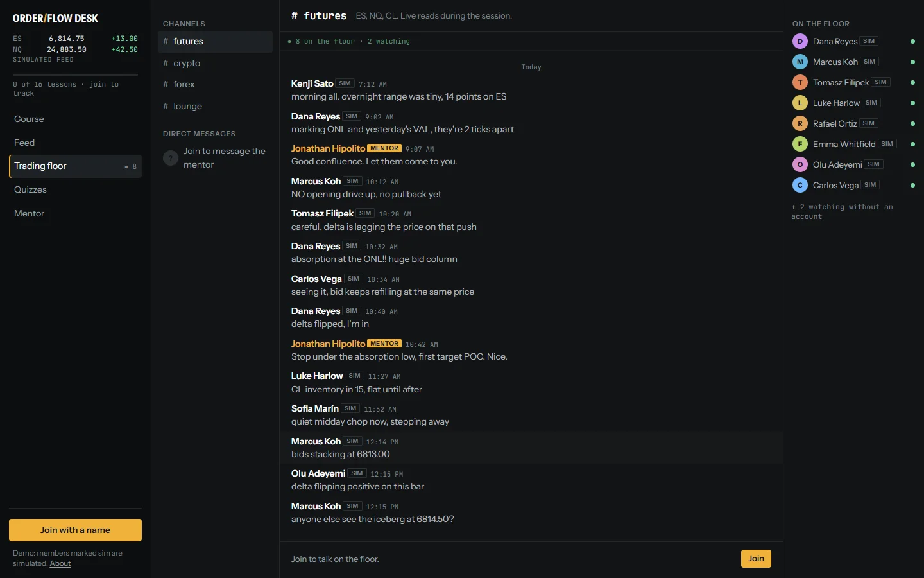Click Luke Harlow's yellow L avatar
This screenshot has height=578, width=924.
tap(800, 103)
